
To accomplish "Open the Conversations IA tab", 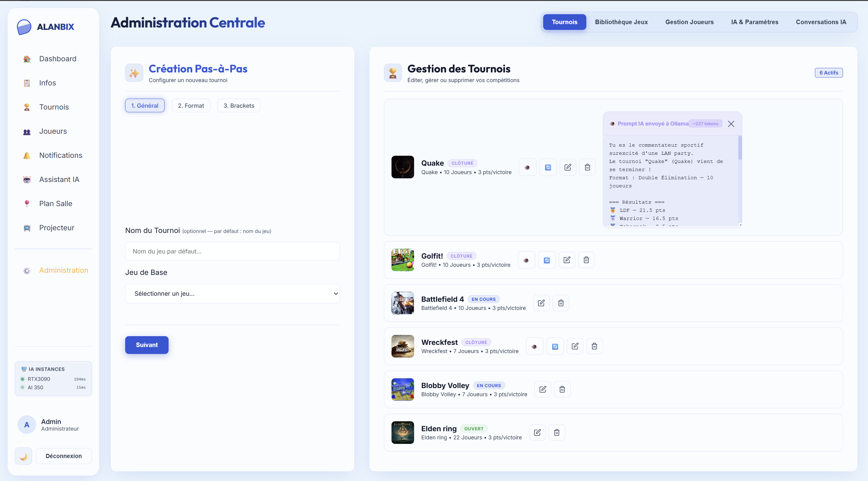I will (821, 22).
